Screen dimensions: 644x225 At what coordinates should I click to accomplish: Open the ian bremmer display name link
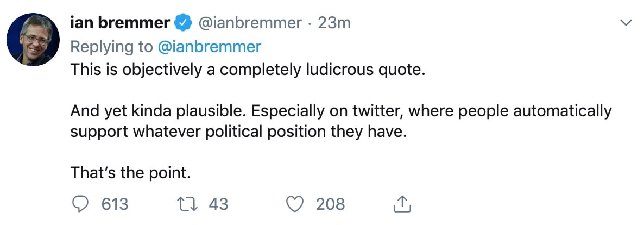[119, 23]
